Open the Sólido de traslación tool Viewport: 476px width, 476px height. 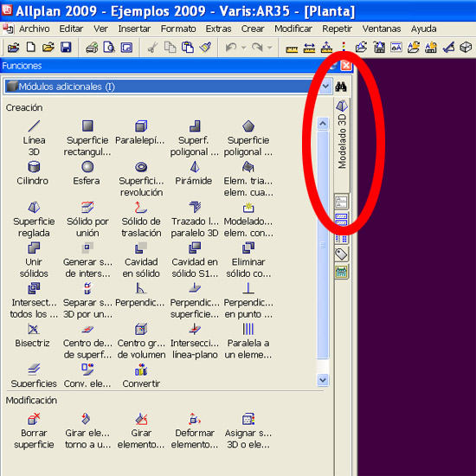141,219
